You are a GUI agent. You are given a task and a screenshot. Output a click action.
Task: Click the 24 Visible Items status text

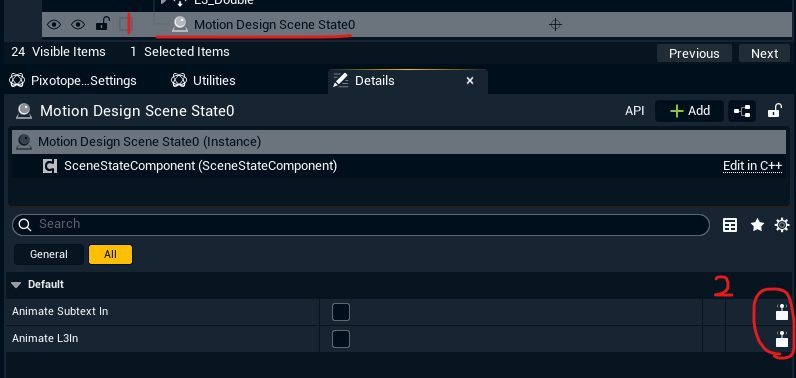58,52
